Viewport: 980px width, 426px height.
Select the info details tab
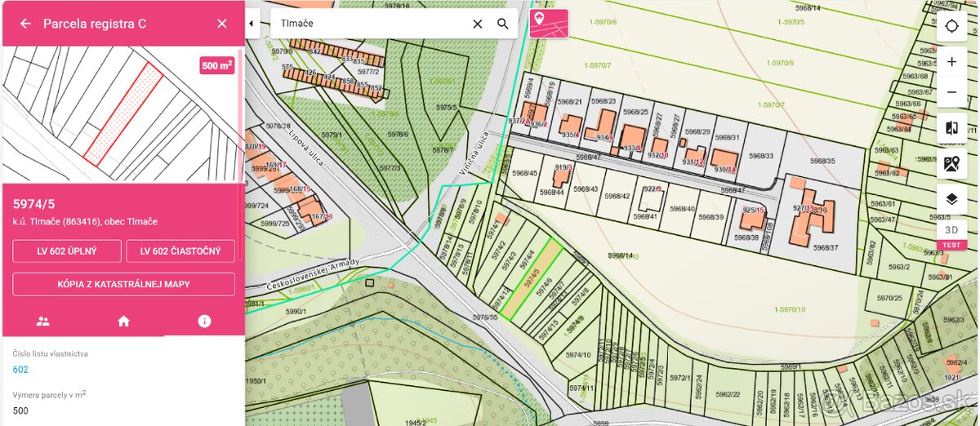pos(204,322)
